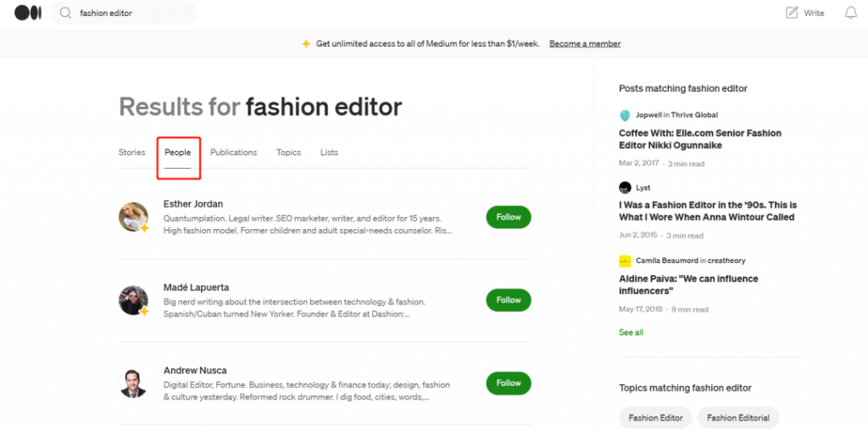Follow Madé Lapuerta
This screenshot has height=430, width=868.
[x=509, y=299]
